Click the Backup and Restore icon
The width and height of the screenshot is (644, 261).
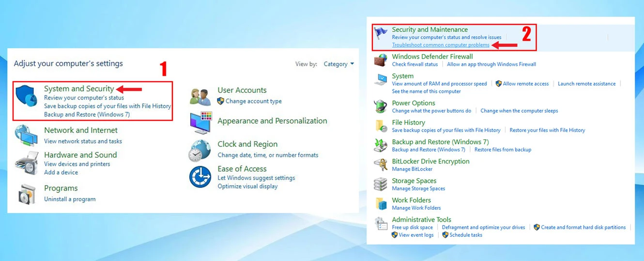[381, 145]
